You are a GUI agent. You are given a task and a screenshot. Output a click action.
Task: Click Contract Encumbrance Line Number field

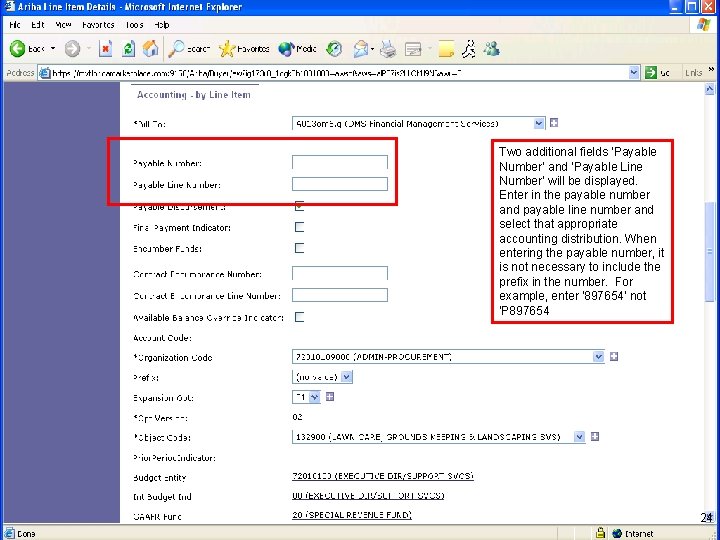click(340, 295)
